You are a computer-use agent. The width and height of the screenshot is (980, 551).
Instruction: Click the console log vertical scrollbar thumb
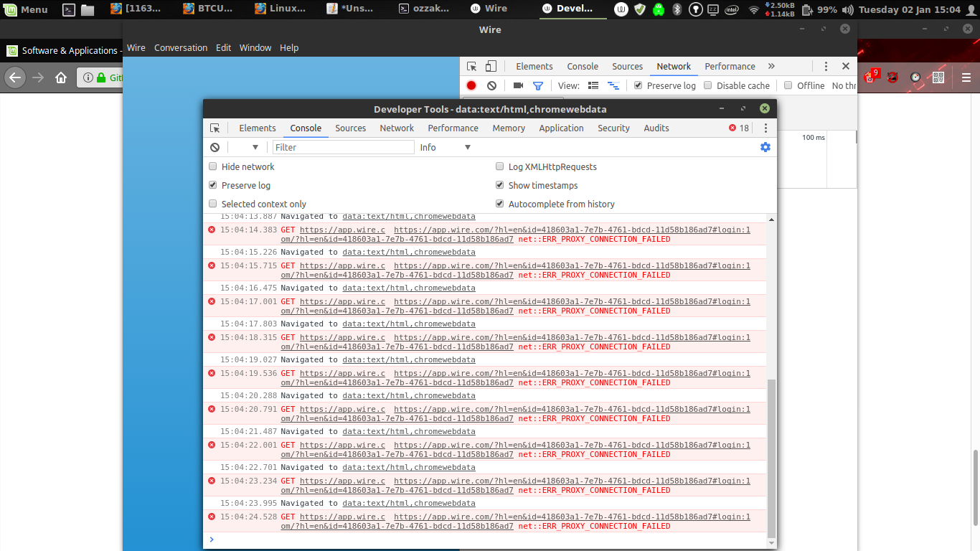click(x=771, y=458)
